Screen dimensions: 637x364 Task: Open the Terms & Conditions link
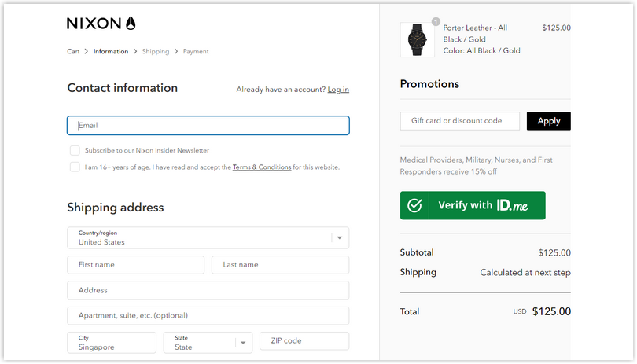coord(262,167)
